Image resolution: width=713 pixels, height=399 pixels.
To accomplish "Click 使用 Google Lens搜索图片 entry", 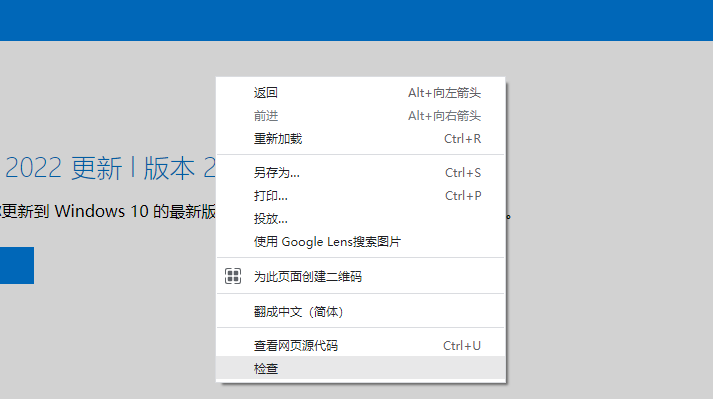I will pos(361,242).
